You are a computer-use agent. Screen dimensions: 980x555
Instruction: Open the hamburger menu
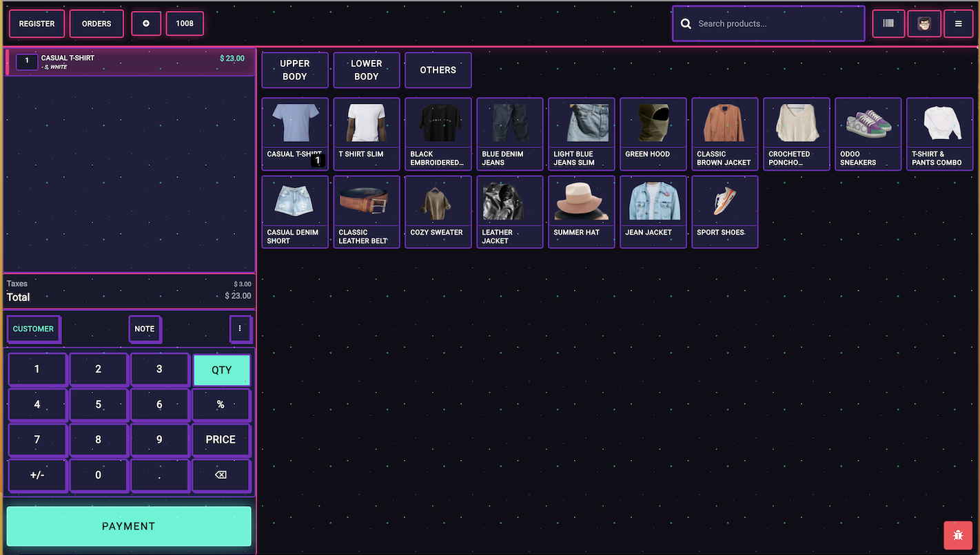click(x=958, y=23)
